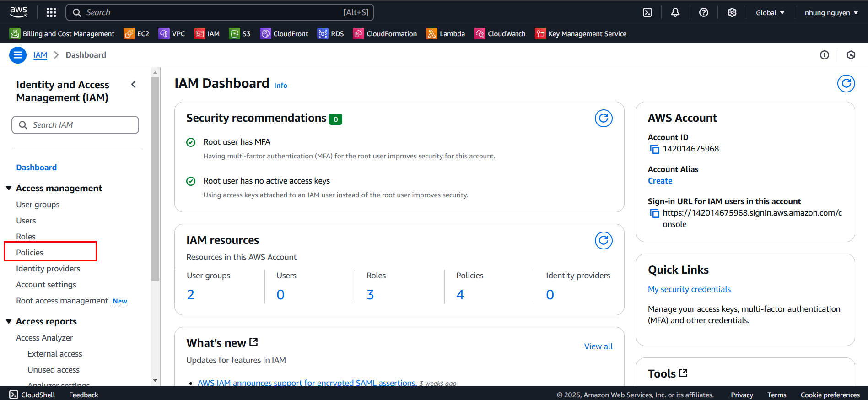Open CloudShell in the footer
The image size is (868, 400).
coord(32,395)
